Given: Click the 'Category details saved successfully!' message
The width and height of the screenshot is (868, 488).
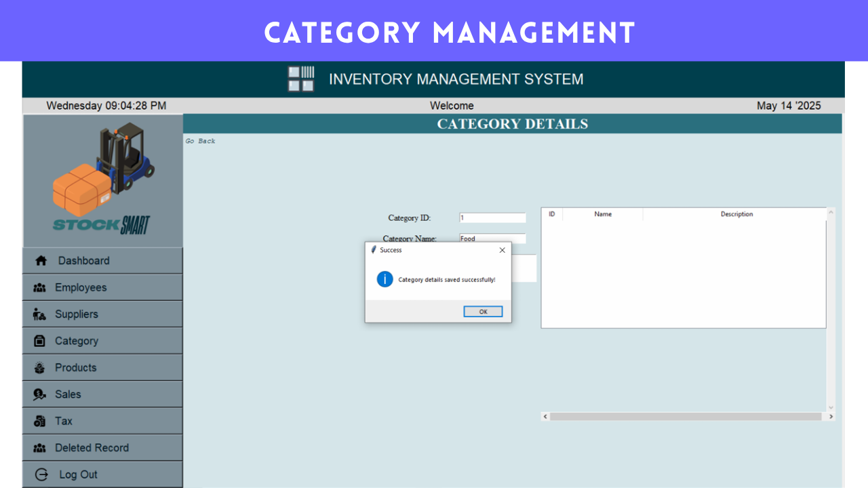Looking at the screenshot, I should pos(447,280).
